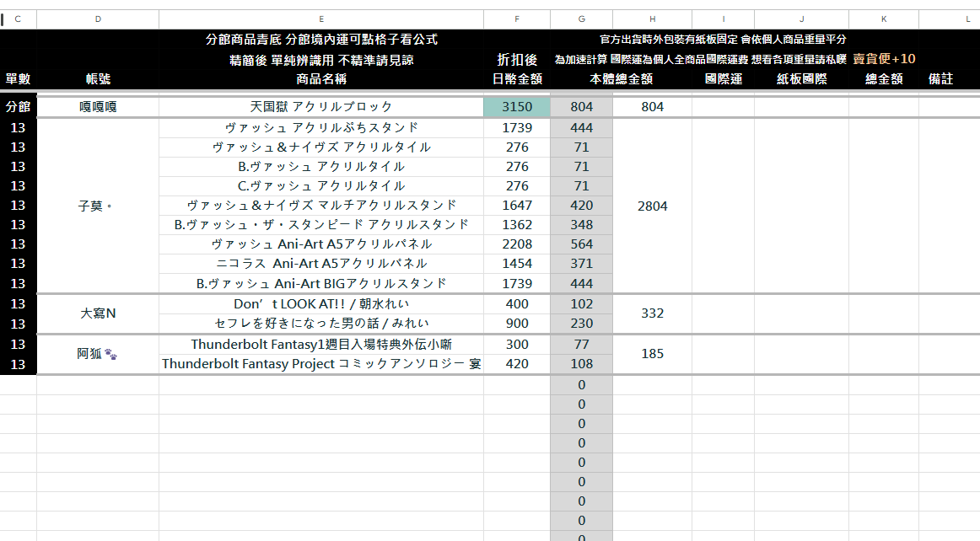Select the B.ヴァッシュ Ani-Art BIGアクリルスタンド cell
The height and width of the screenshot is (541, 980).
321,283
